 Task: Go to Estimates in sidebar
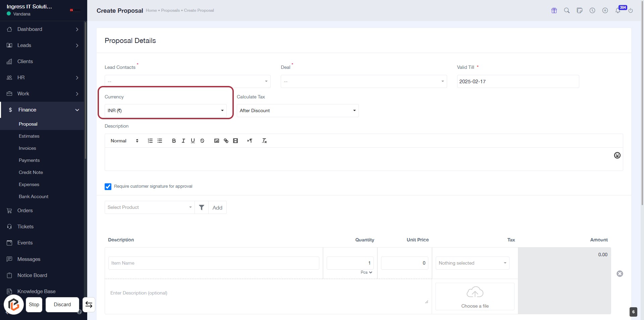click(29, 136)
